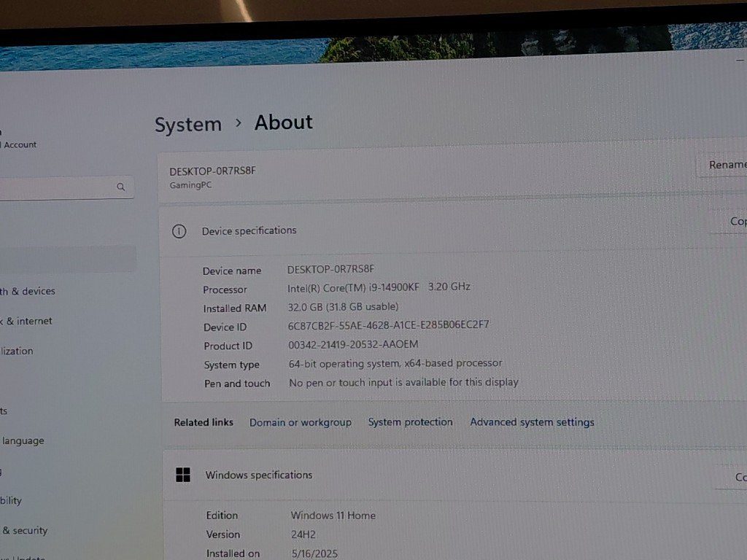Click the info icon beside Device specifications
This screenshot has width=747, height=560.
(179, 231)
